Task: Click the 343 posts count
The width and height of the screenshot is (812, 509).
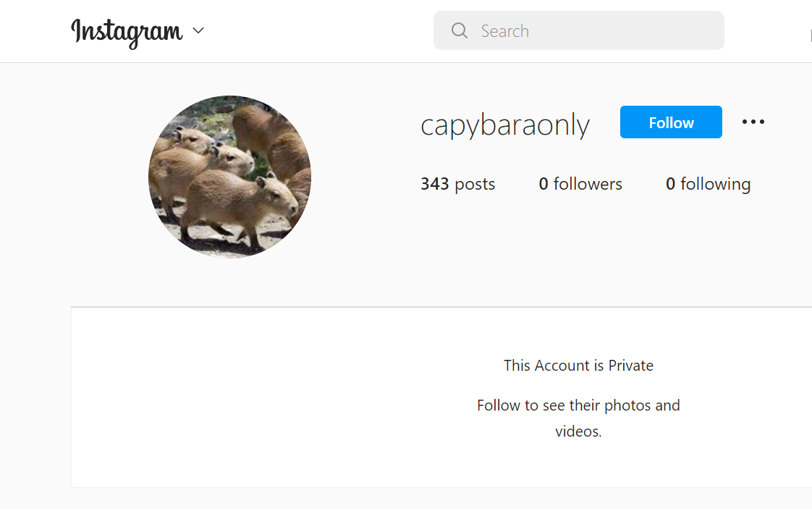Action: [x=458, y=184]
